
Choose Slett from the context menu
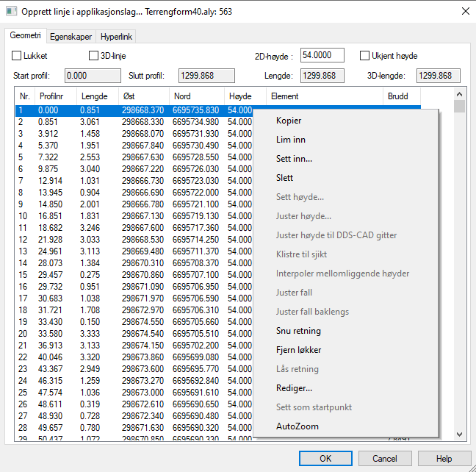tap(285, 178)
